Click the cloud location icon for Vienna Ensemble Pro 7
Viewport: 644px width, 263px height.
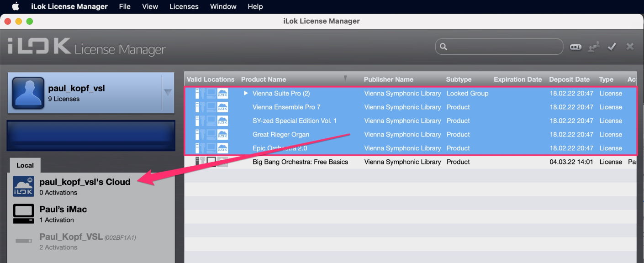click(x=222, y=107)
